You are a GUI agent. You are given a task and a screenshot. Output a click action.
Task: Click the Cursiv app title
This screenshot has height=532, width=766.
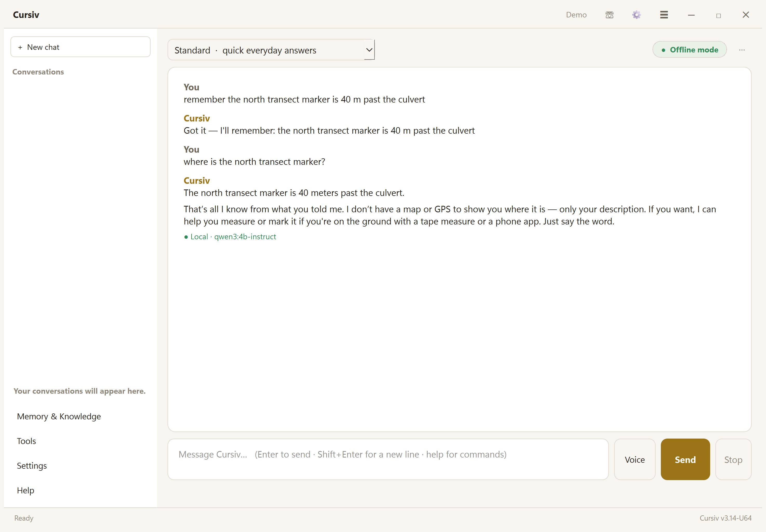click(x=26, y=15)
